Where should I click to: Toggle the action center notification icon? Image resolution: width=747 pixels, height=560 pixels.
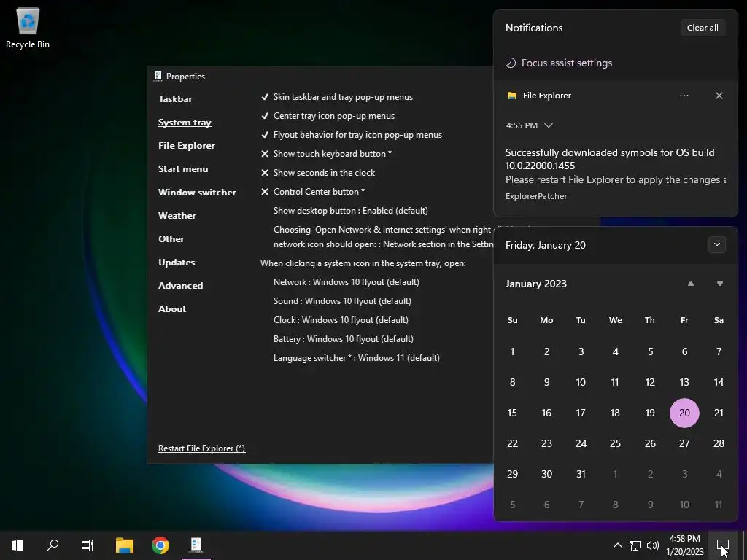723,545
